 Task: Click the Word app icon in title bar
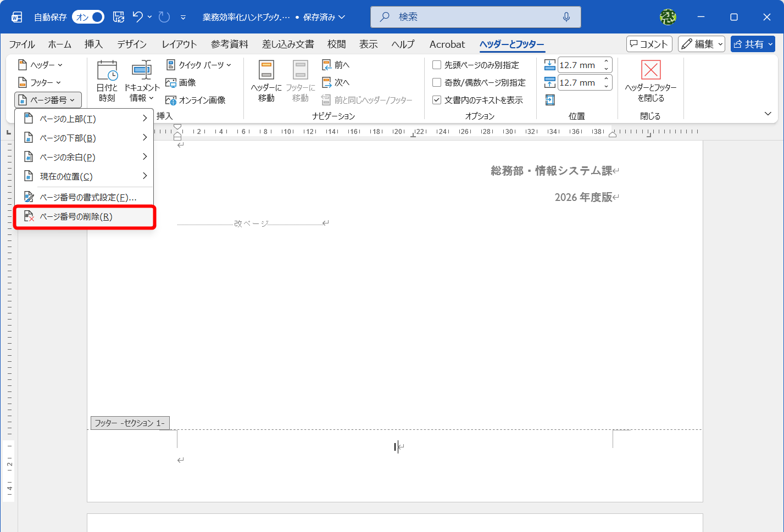click(17, 17)
